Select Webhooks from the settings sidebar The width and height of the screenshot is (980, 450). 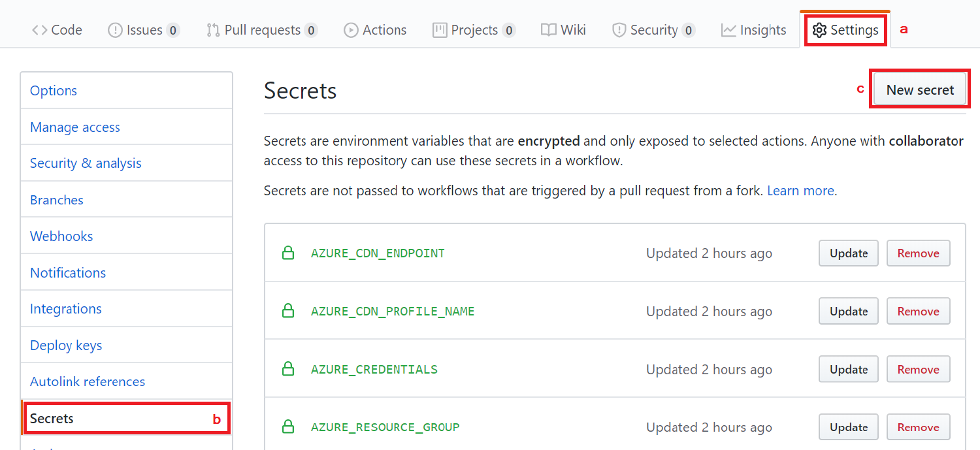coord(61,236)
